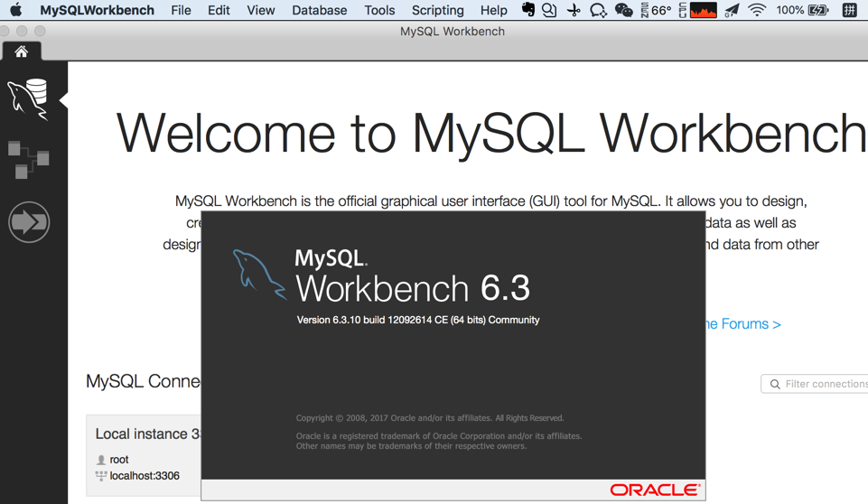868x504 pixels.
Task: Click the root user icon in connection tile
Action: coord(101,460)
